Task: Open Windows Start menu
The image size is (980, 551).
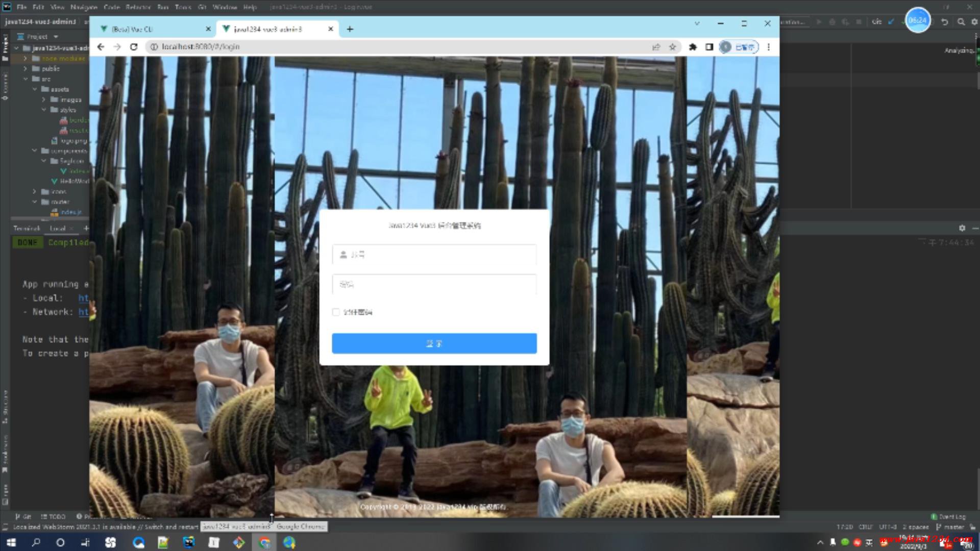Action: tap(11, 542)
